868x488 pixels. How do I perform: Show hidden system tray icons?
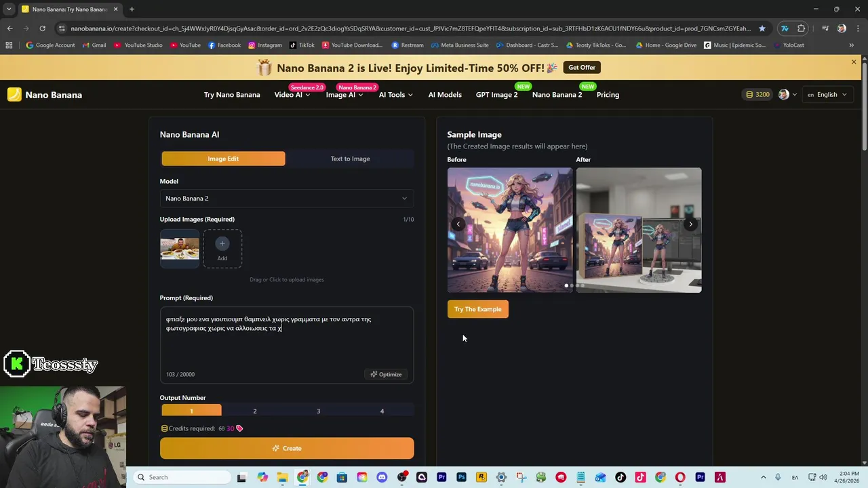[x=763, y=477]
